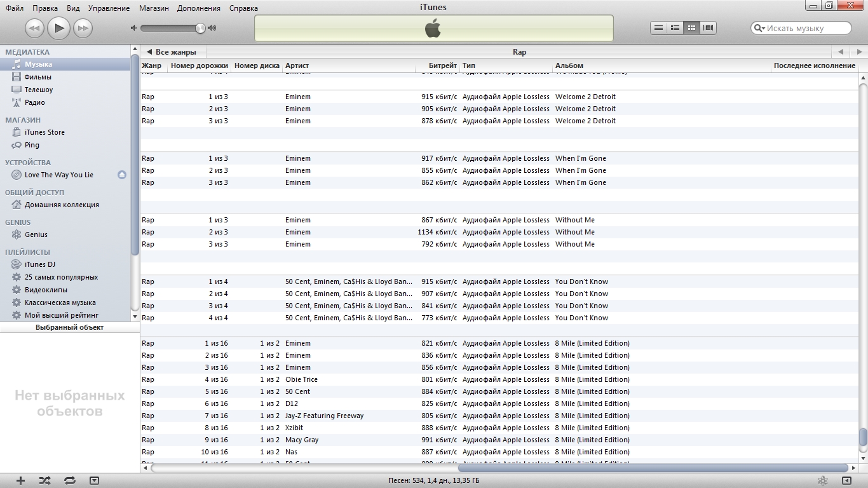Open the iTunes Store
This screenshot has height=488, width=868.
(65, 132)
